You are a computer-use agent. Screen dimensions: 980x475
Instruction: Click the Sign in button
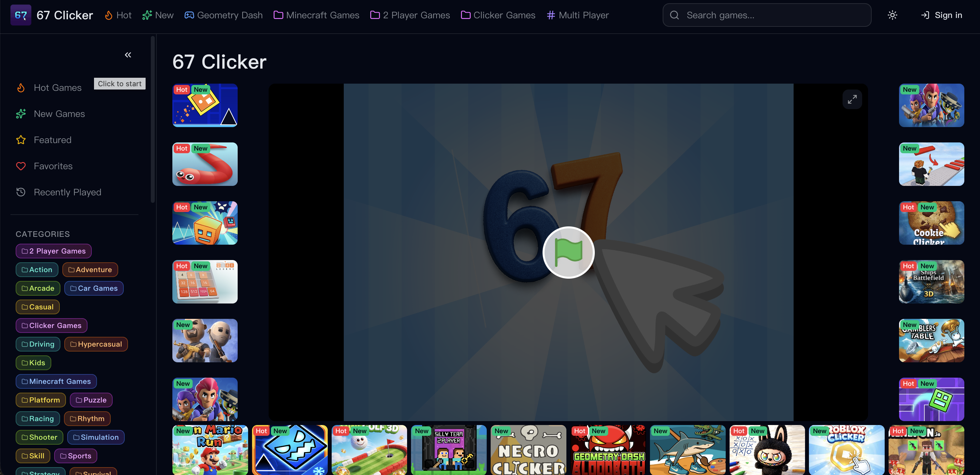coord(942,15)
